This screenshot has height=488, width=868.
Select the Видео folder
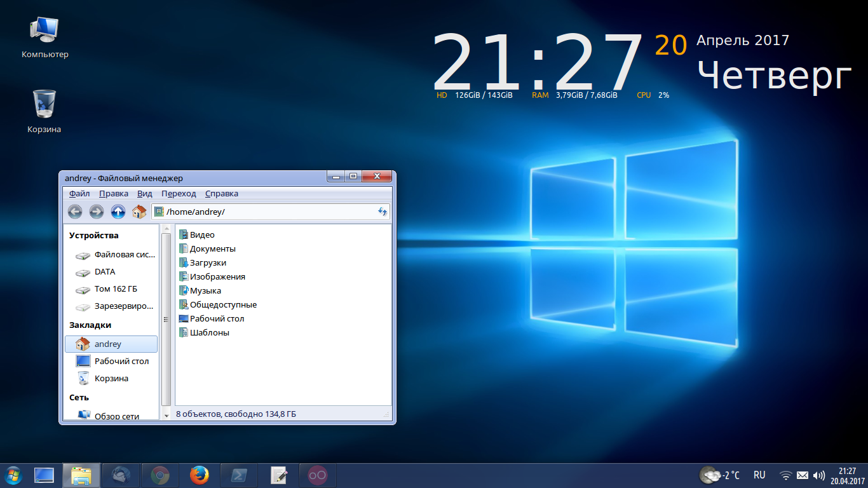pyautogui.click(x=197, y=235)
